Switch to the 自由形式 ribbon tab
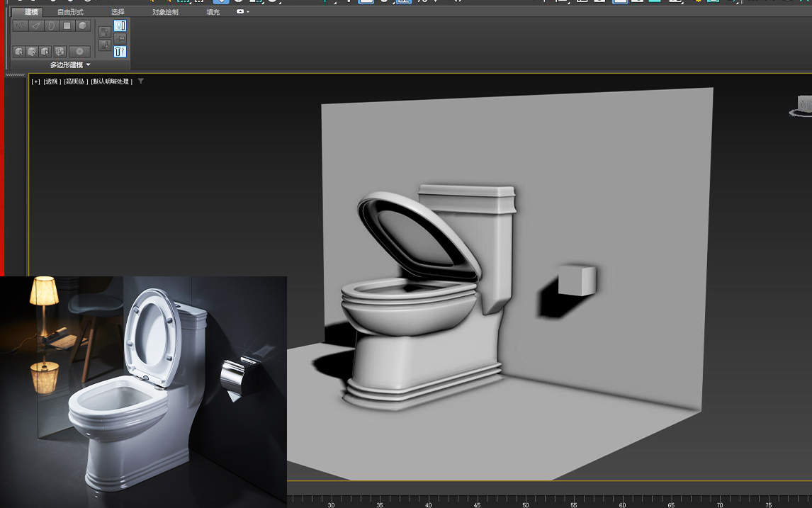The image size is (812, 508). pyautogui.click(x=69, y=12)
